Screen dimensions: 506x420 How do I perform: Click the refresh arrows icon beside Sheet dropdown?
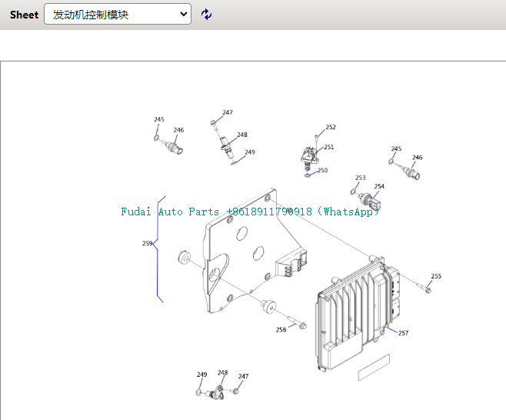coord(206,14)
